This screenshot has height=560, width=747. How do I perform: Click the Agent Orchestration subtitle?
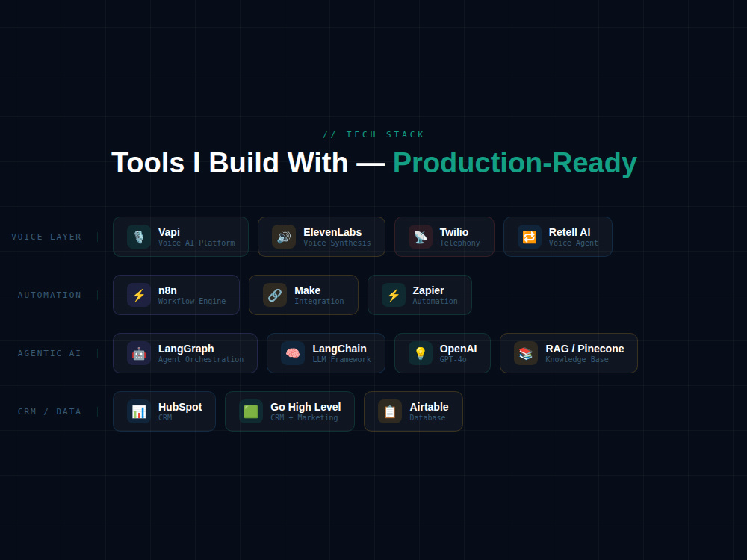coord(201,360)
